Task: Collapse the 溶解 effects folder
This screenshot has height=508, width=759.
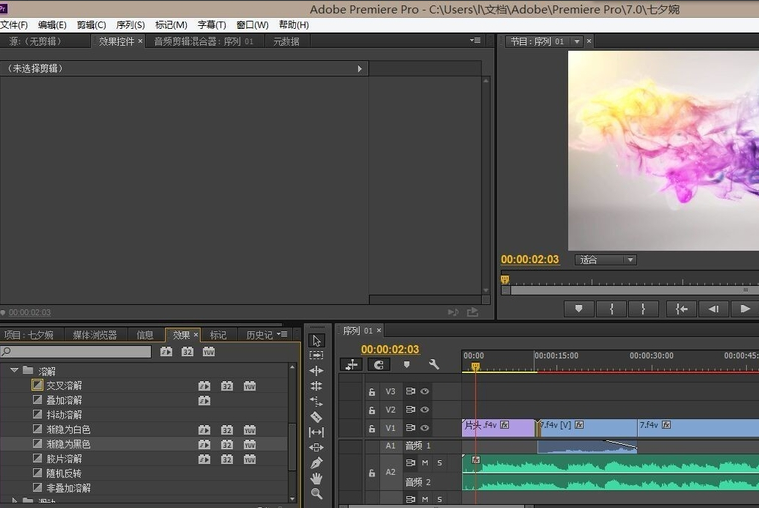Action: 14,370
